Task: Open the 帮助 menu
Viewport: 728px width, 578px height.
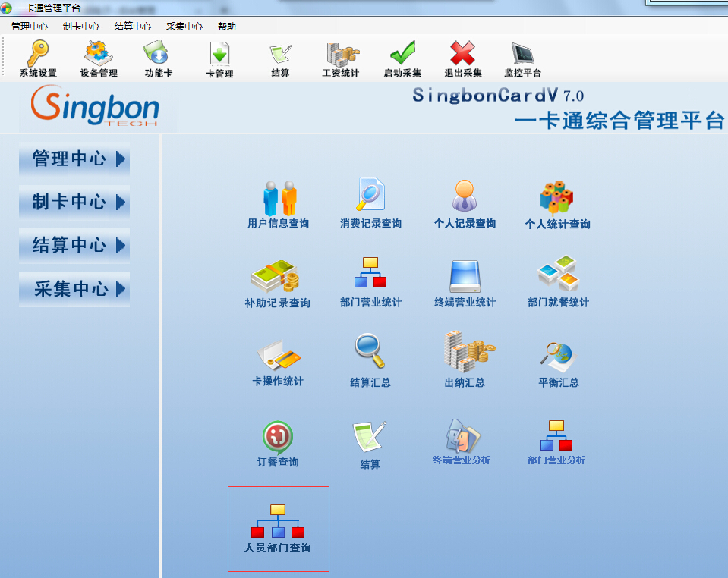Action: click(x=227, y=27)
